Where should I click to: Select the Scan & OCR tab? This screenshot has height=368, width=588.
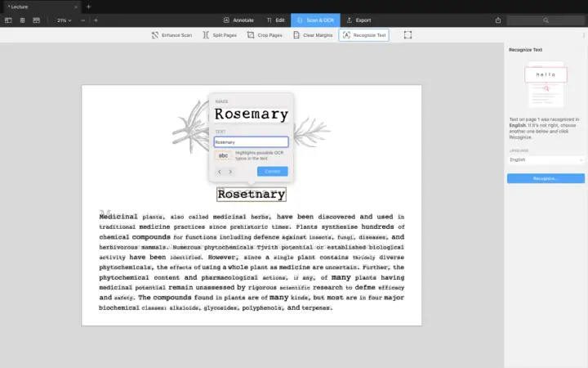[315, 20]
